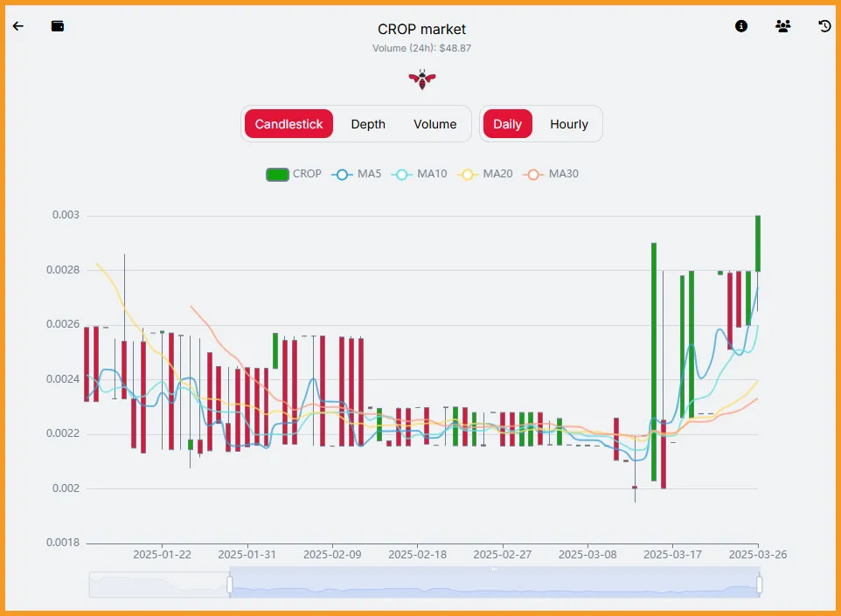Select the Daily interval
The width and height of the screenshot is (841, 616).
pos(507,124)
